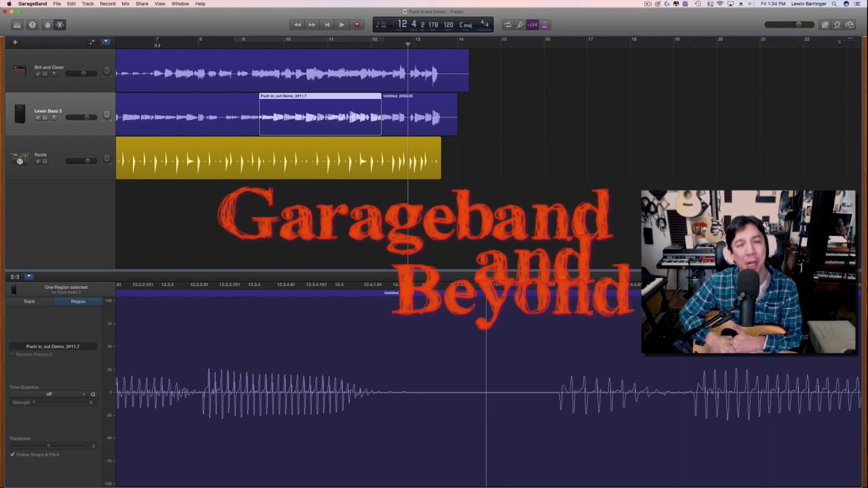Toggle the Smart Controls knob button
Screen dimensions: 868x488
tap(47, 25)
